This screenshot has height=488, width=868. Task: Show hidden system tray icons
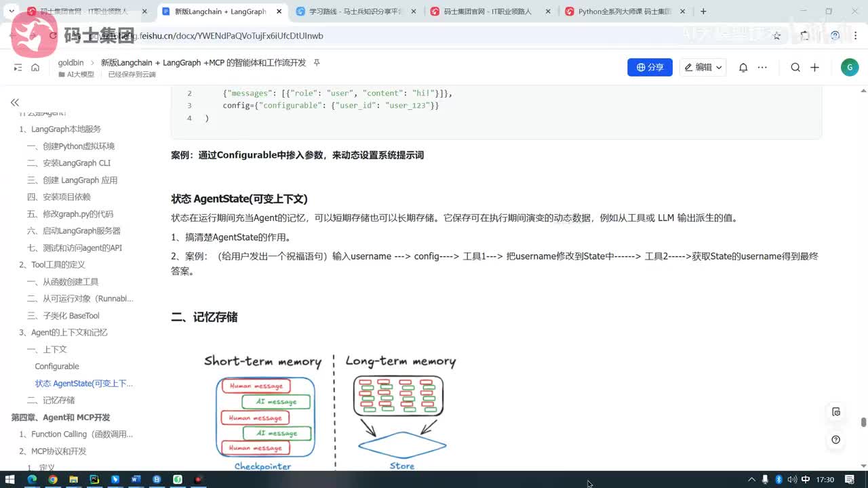point(751,480)
